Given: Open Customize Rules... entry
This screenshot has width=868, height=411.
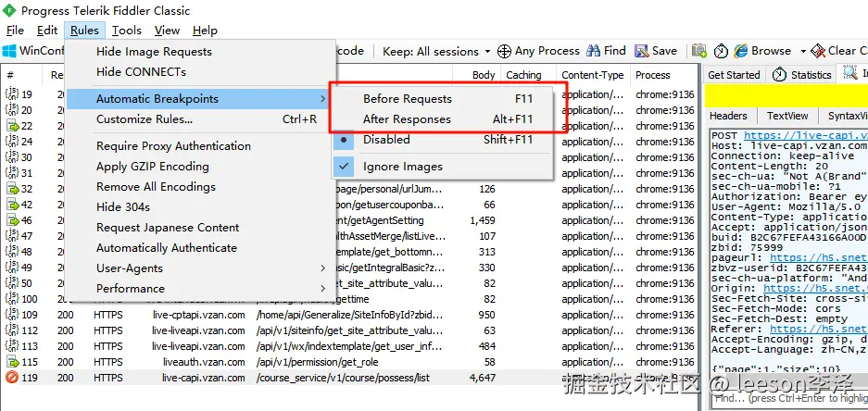Looking at the screenshot, I should [x=200, y=119].
